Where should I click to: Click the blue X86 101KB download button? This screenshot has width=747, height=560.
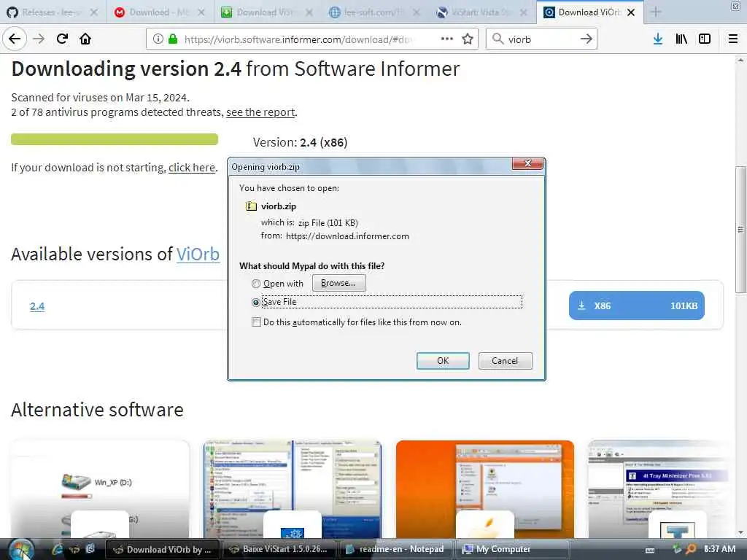[x=636, y=306]
